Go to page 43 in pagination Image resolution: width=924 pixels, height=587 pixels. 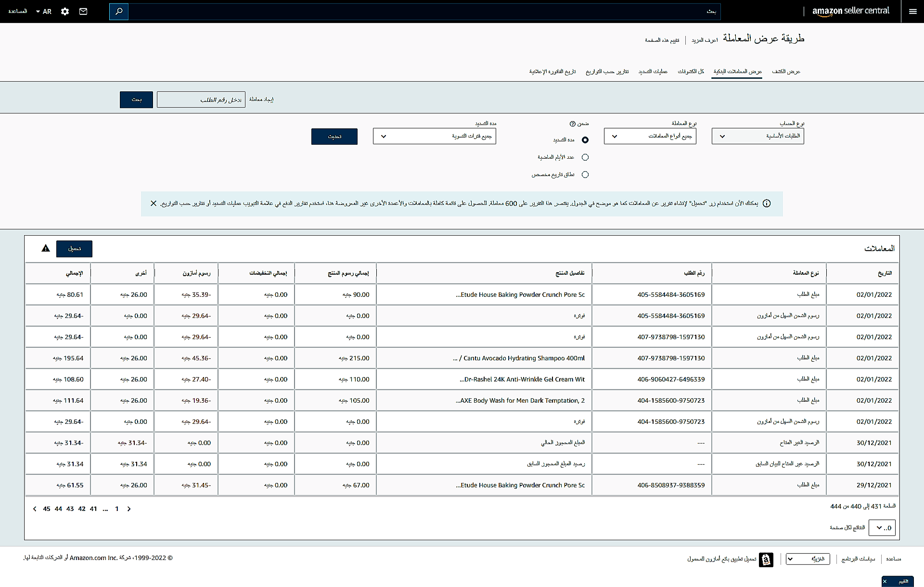point(70,509)
